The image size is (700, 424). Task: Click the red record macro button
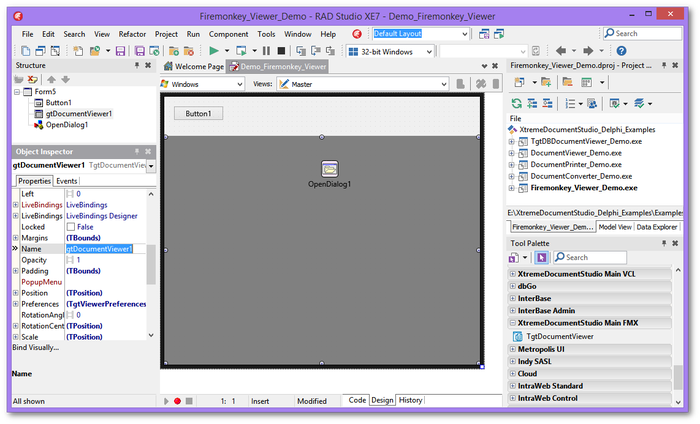177,401
